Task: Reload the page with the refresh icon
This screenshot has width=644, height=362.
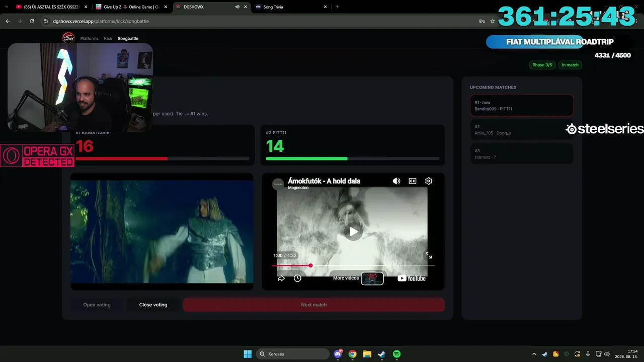Action: coord(32,21)
